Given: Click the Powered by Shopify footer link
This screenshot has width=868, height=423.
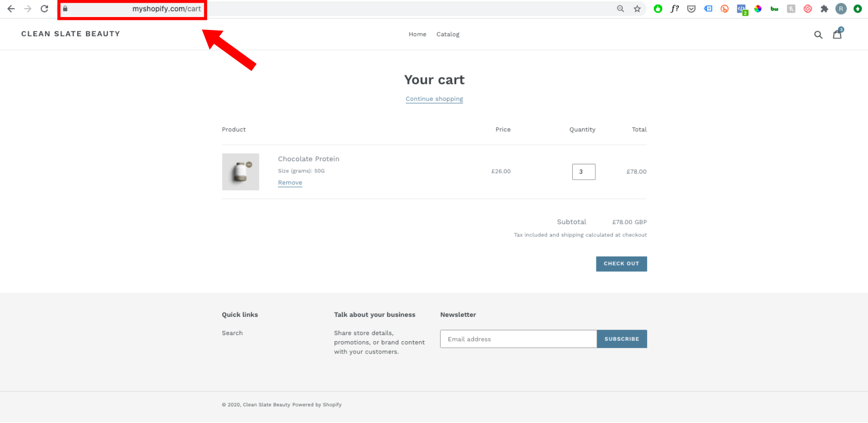Looking at the screenshot, I should tap(317, 404).
